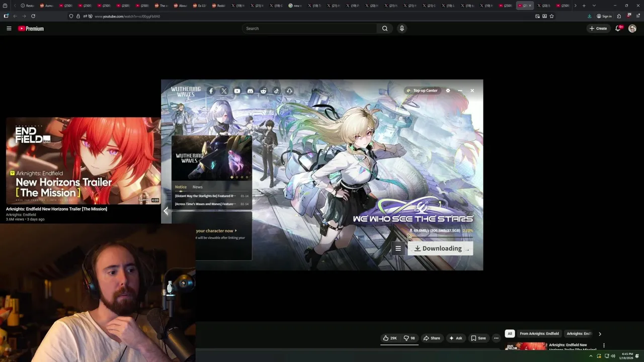The image size is (644, 362).
Task: Show hidden system tray icons chevron
Action: pos(591,356)
